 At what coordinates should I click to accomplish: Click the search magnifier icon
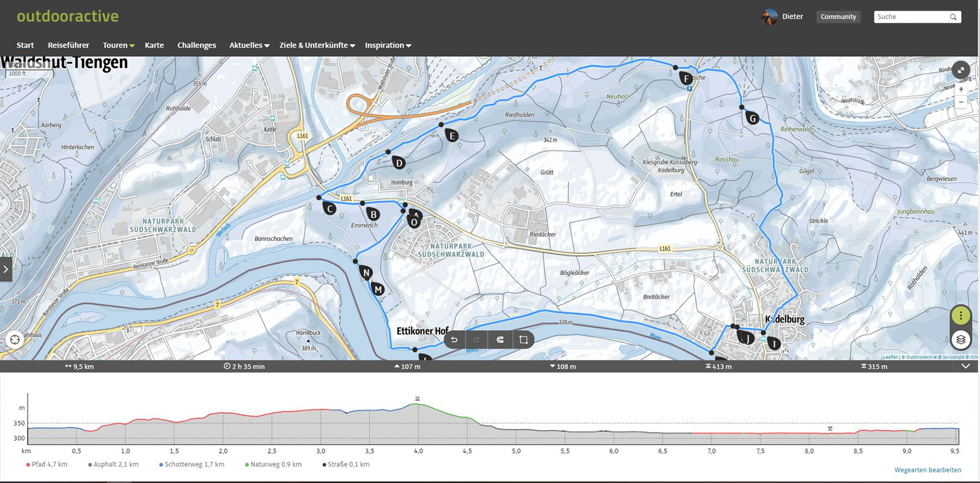click(x=953, y=17)
